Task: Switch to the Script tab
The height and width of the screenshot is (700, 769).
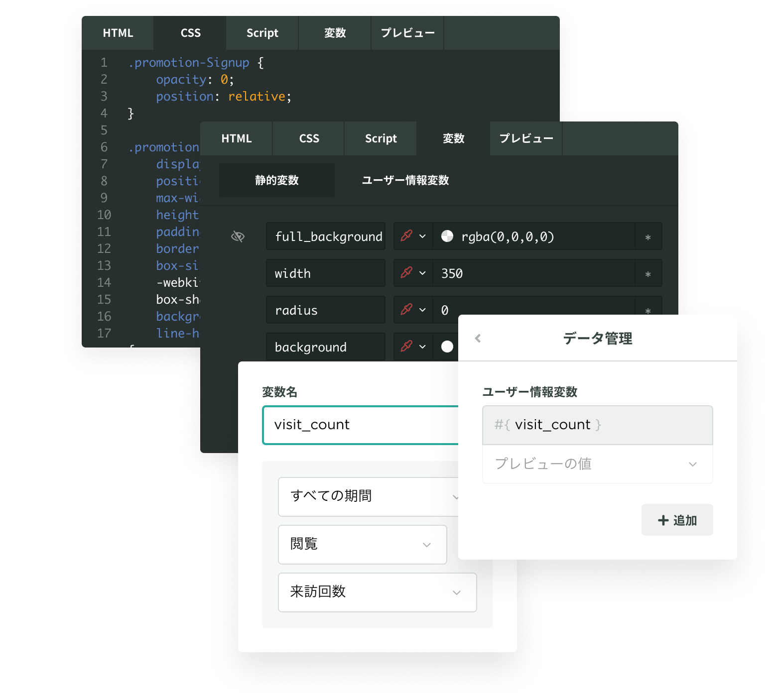Action: point(380,138)
